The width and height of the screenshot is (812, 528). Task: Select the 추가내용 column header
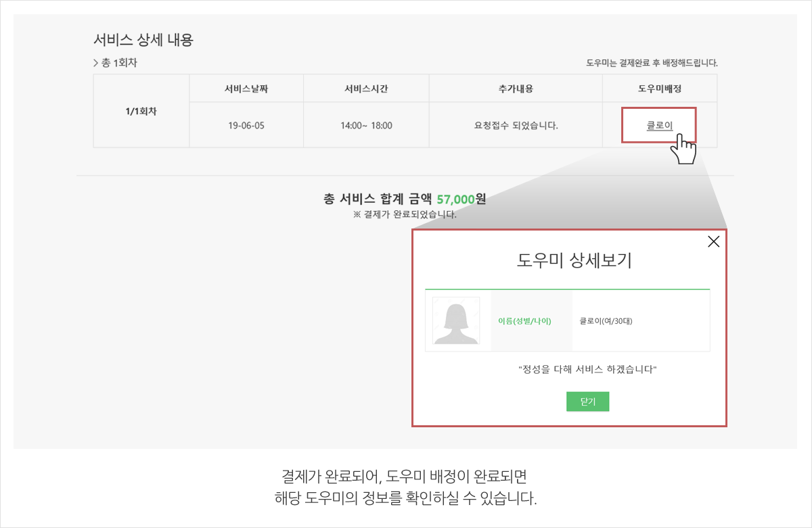click(516, 89)
